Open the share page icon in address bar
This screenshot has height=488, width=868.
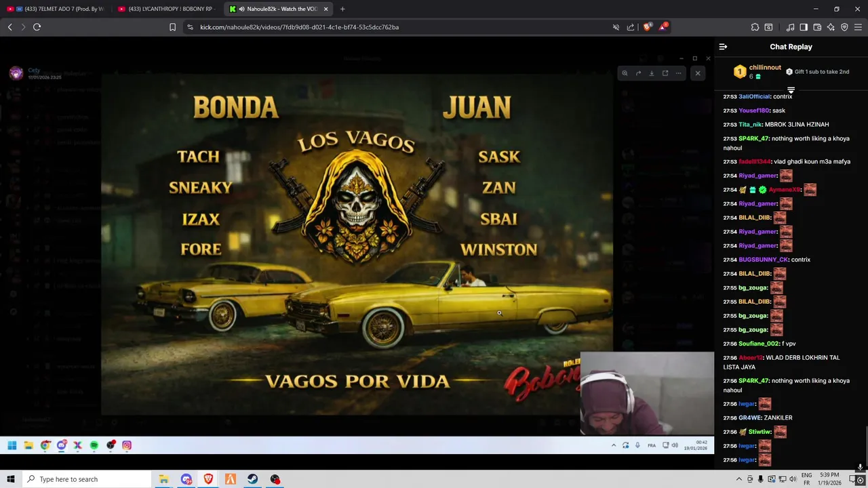click(631, 27)
